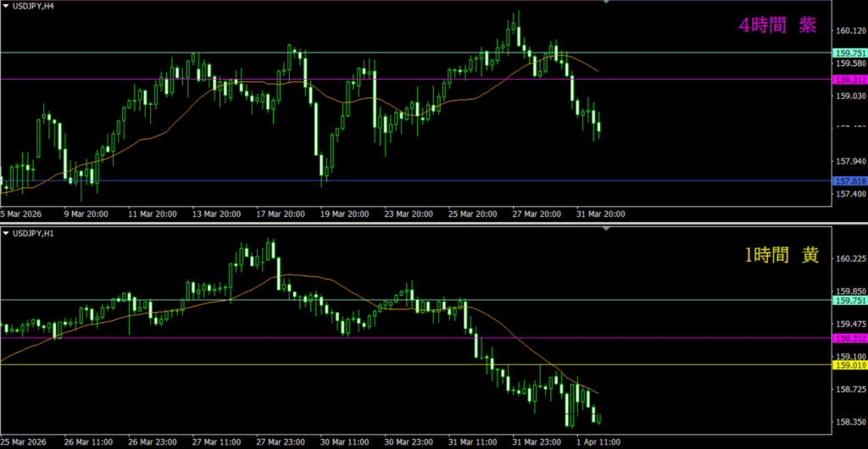Click the H1 chart shift triangle marker
This screenshot has height=449, width=868.
[606, 229]
